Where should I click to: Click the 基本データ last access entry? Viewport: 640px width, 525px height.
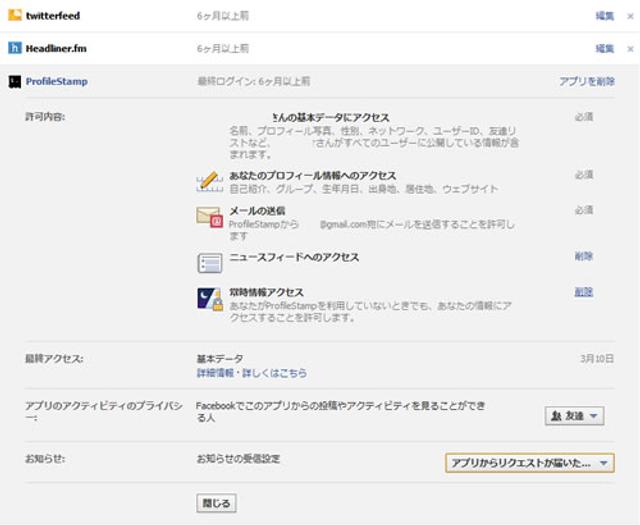point(220,359)
